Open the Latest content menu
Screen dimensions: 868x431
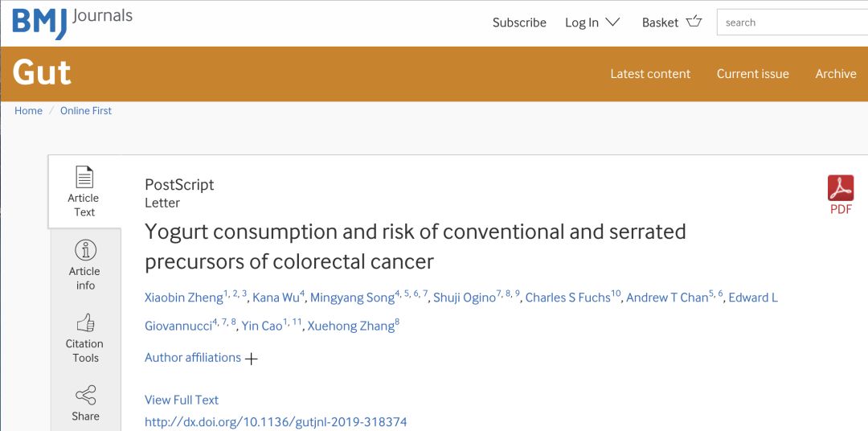point(650,74)
